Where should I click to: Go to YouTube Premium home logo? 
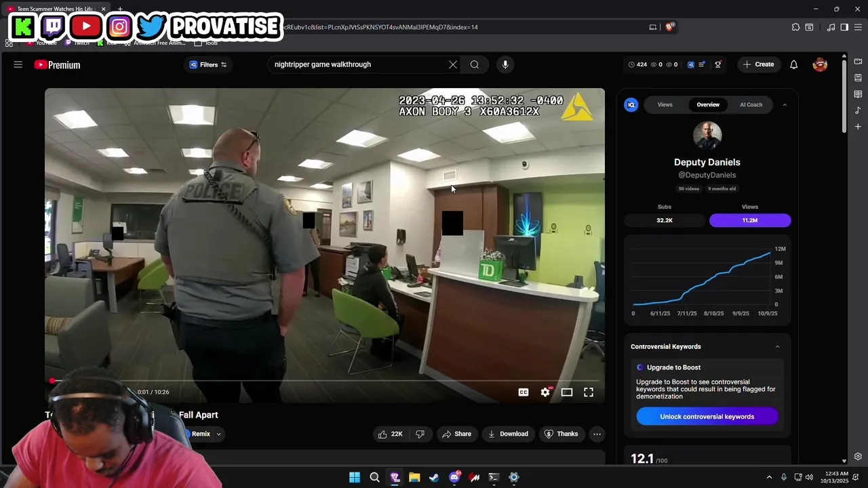coord(57,64)
